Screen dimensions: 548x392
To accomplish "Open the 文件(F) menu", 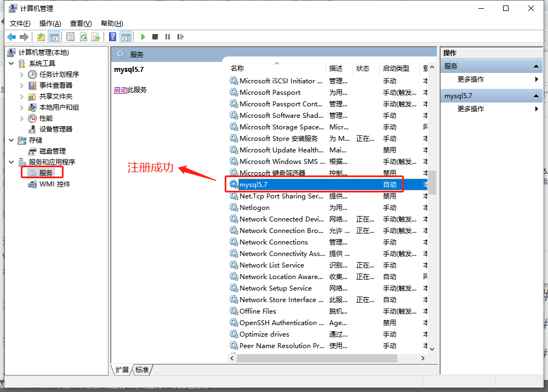I will [x=20, y=24].
